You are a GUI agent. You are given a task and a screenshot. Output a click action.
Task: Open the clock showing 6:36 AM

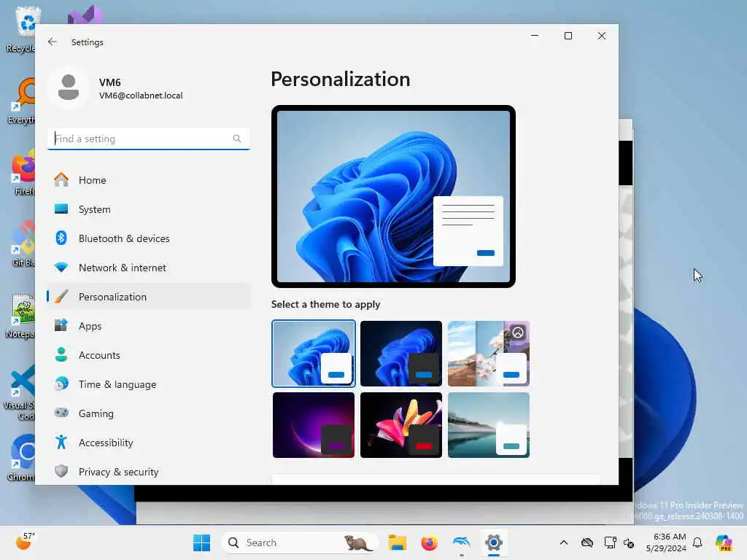[x=666, y=542]
